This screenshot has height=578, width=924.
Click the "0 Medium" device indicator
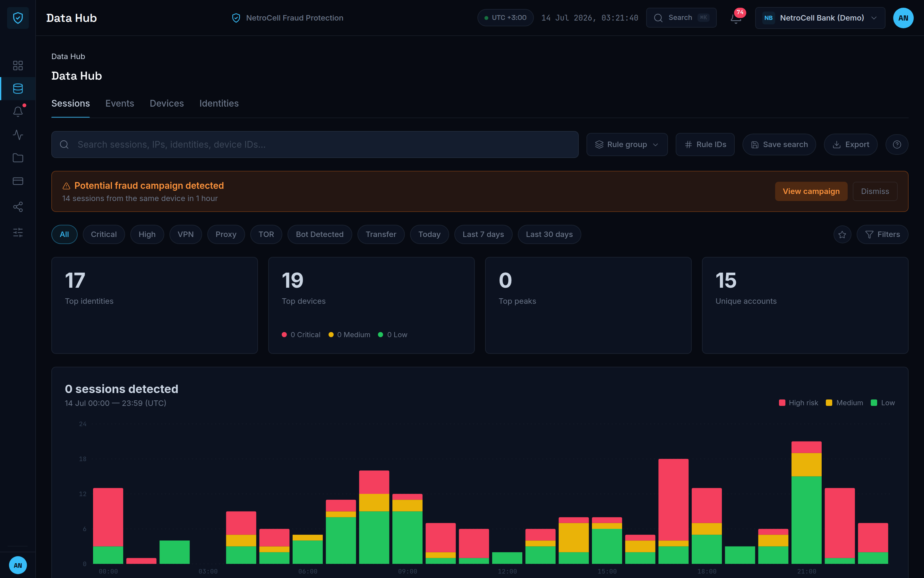point(349,335)
